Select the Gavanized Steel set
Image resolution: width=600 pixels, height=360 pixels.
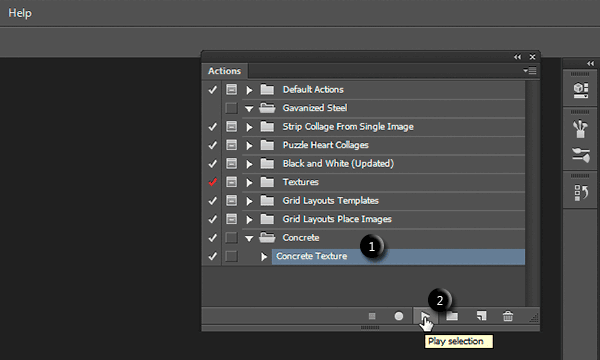[x=383, y=108]
